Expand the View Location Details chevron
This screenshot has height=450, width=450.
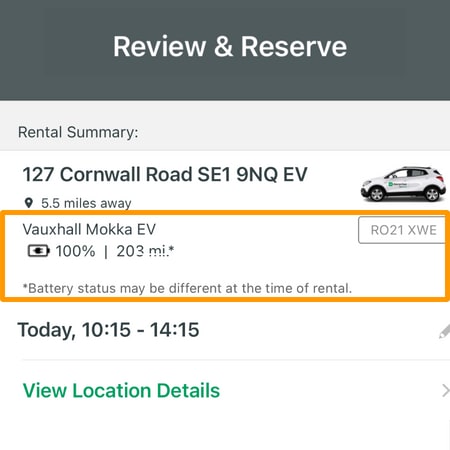click(446, 391)
